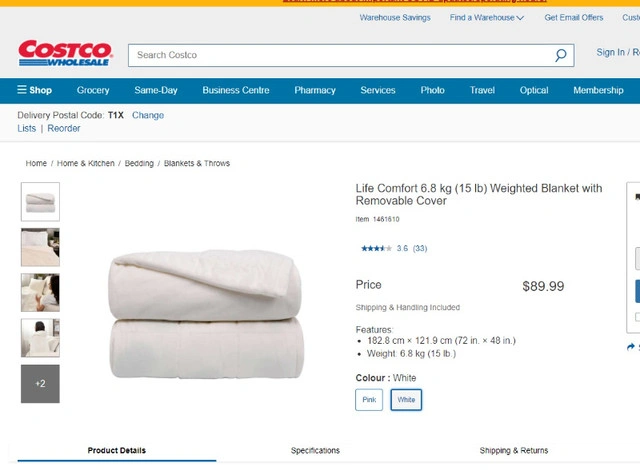640x470 pixels.
Task: Switch to the Specifications tab
Action: tap(315, 451)
